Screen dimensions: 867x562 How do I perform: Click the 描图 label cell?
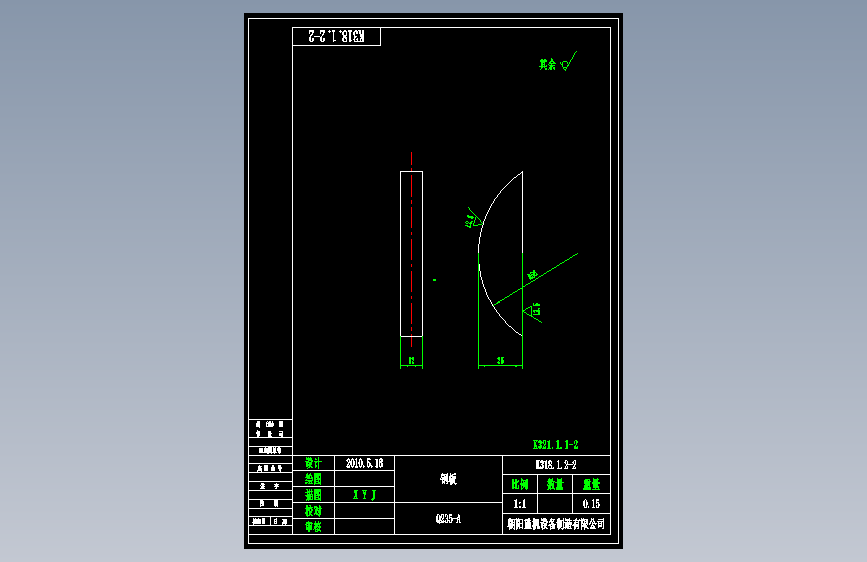tap(314, 495)
